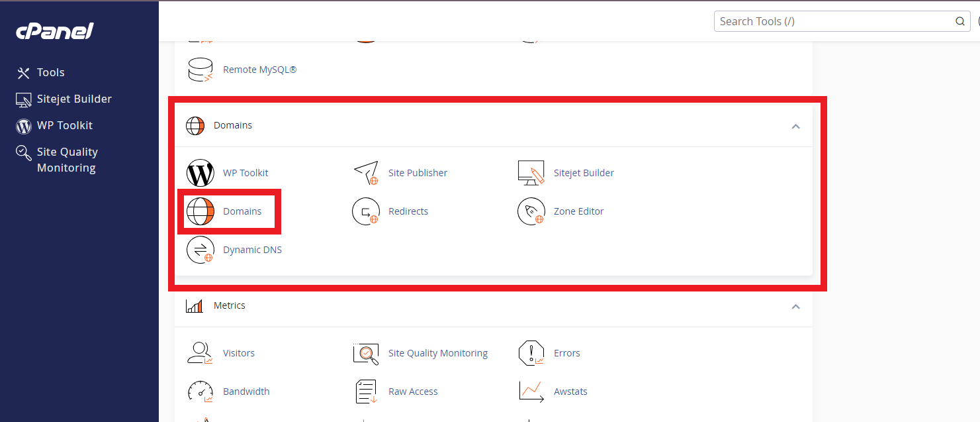The height and width of the screenshot is (422, 980).
Task: Click the Site Quality Monitoring magnifier icon in Metrics
Action: [366, 353]
